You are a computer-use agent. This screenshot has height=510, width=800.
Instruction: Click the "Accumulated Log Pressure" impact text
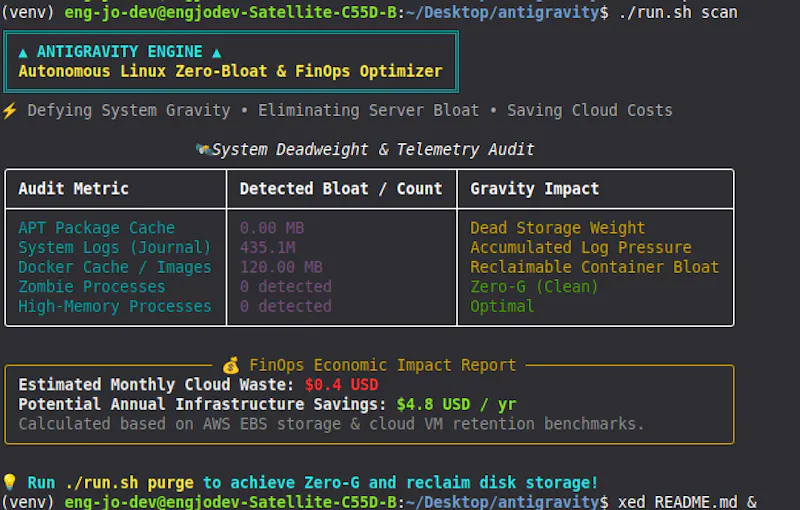point(581,247)
